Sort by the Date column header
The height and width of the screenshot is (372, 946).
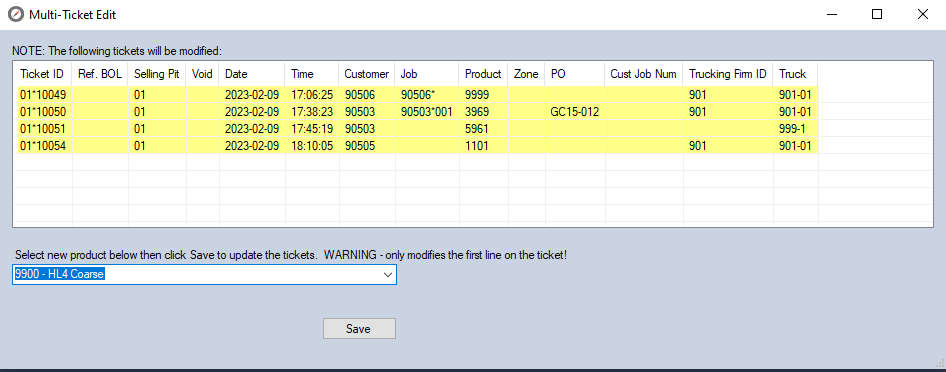pos(252,74)
